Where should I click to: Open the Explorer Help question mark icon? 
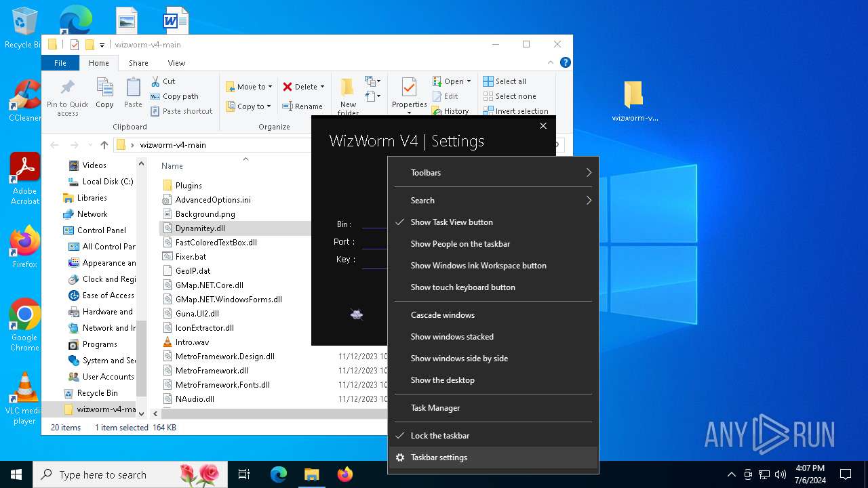(566, 62)
